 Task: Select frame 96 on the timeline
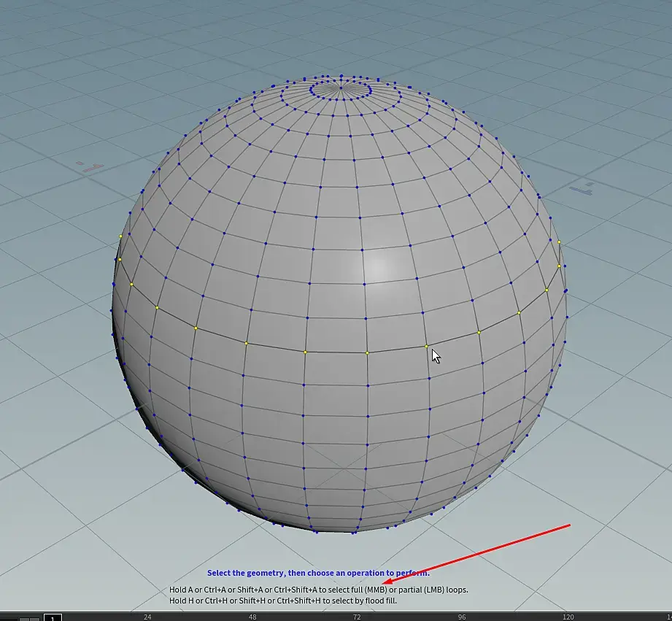(462, 617)
